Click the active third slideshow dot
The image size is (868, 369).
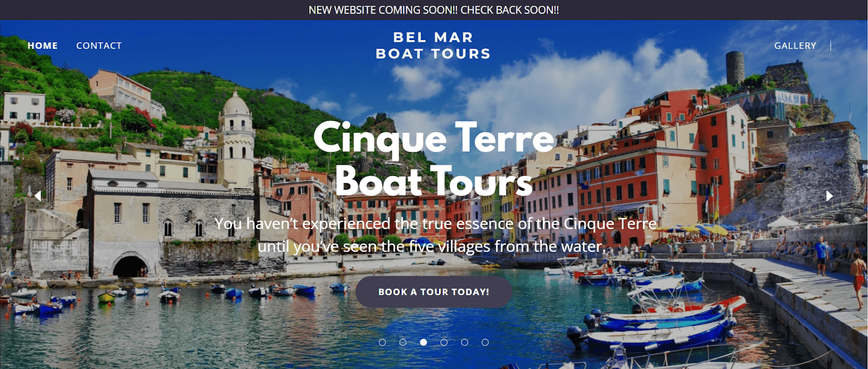pyautogui.click(x=424, y=342)
